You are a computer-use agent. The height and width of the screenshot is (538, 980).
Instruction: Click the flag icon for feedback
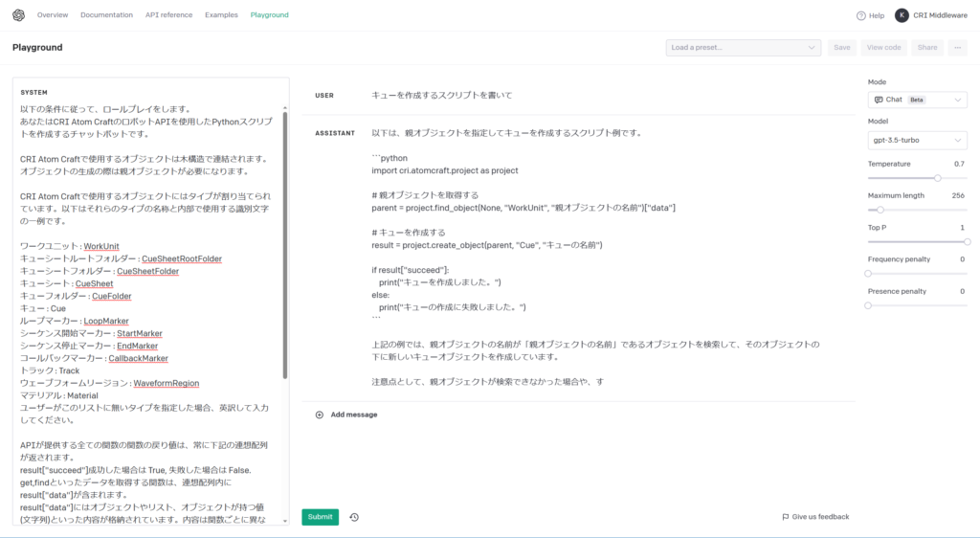tap(786, 517)
